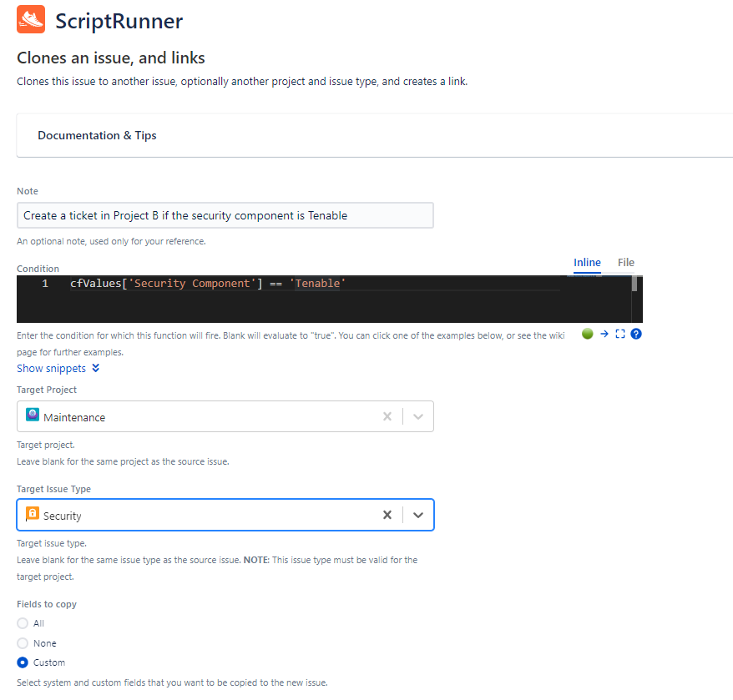
Task: Open the condition help via the question mark icon
Action: tap(636, 333)
